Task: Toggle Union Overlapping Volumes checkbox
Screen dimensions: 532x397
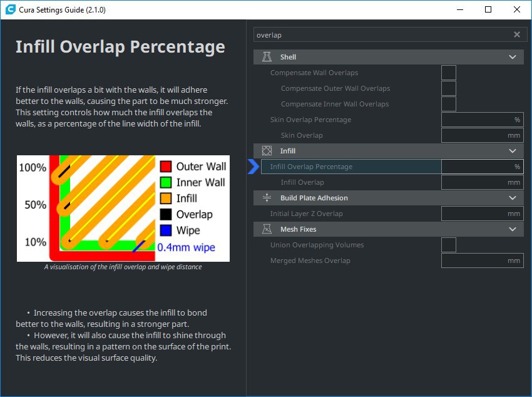Action: pyautogui.click(x=449, y=245)
